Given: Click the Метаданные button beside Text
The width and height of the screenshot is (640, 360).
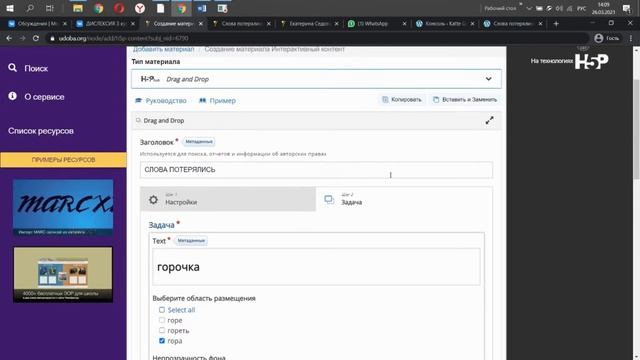Looking at the screenshot, I should point(191,240).
